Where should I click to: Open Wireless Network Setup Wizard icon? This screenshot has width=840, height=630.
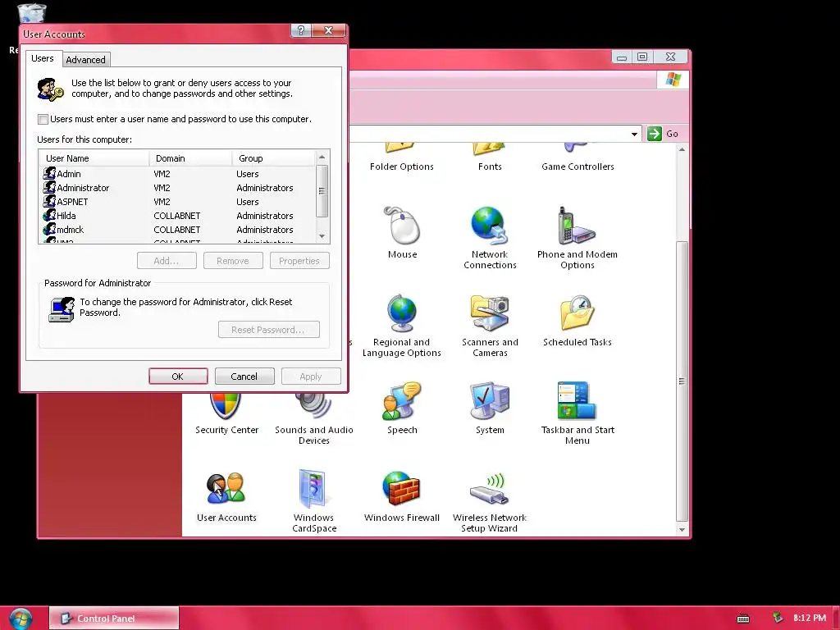point(489,489)
